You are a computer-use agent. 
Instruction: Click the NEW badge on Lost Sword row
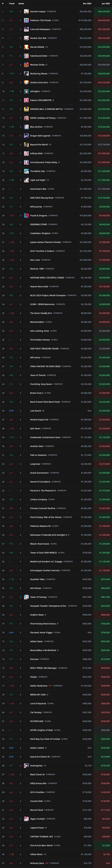pyautogui.click(x=12, y=411)
